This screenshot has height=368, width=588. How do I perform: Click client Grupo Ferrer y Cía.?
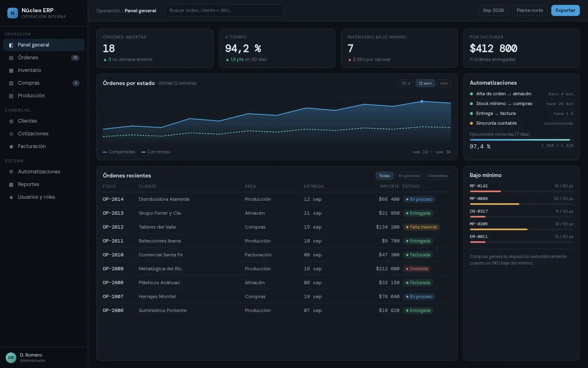(x=160, y=213)
